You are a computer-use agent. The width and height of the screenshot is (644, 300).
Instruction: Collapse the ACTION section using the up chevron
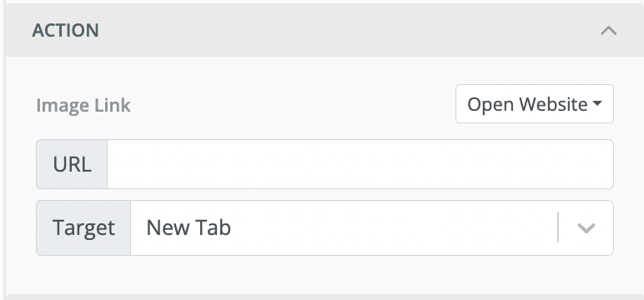point(609,31)
